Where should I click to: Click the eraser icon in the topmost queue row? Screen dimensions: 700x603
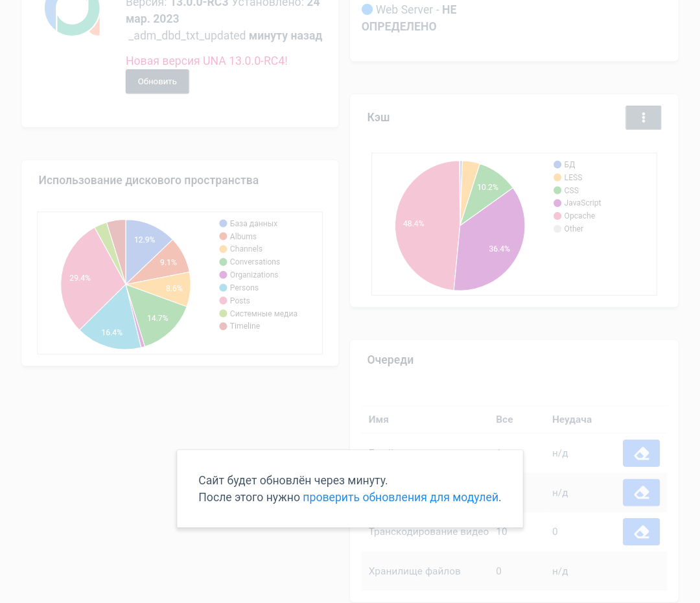641,453
